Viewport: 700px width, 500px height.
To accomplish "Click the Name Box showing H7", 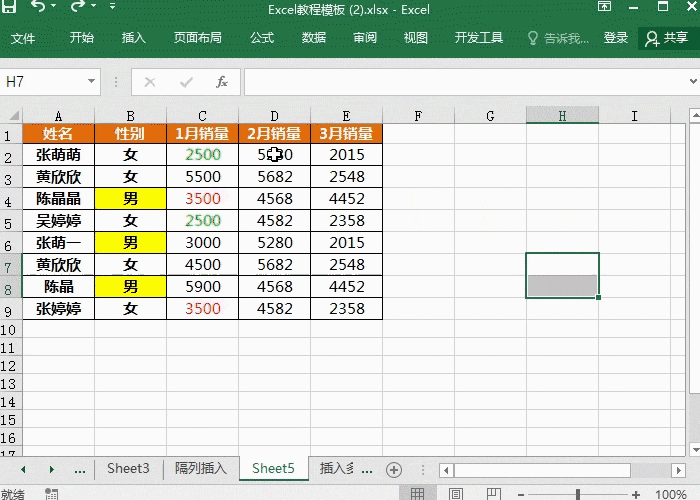I will (43, 82).
